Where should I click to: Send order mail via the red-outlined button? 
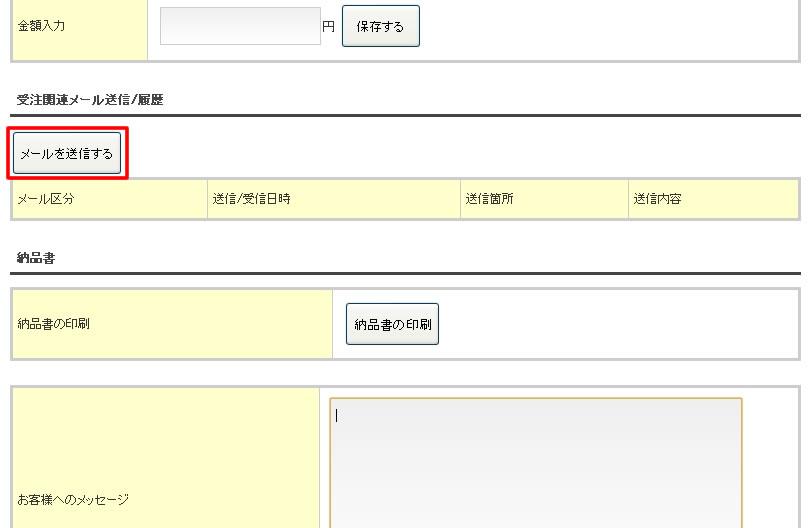coord(67,154)
